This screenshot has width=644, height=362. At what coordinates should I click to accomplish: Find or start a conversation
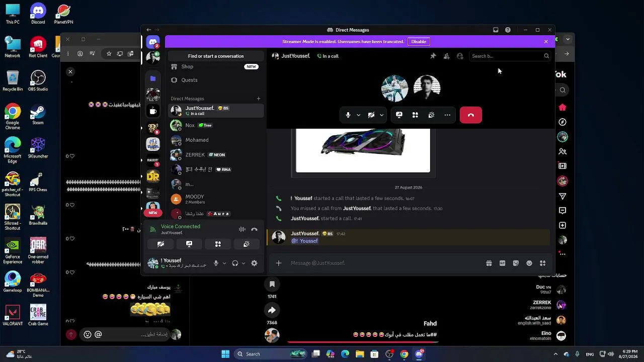[x=216, y=56]
